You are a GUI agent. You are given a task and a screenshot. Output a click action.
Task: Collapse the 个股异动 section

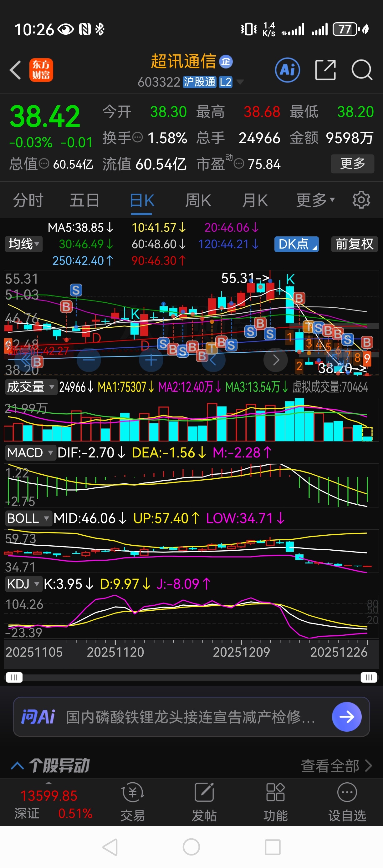pyautogui.click(x=17, y=766)
